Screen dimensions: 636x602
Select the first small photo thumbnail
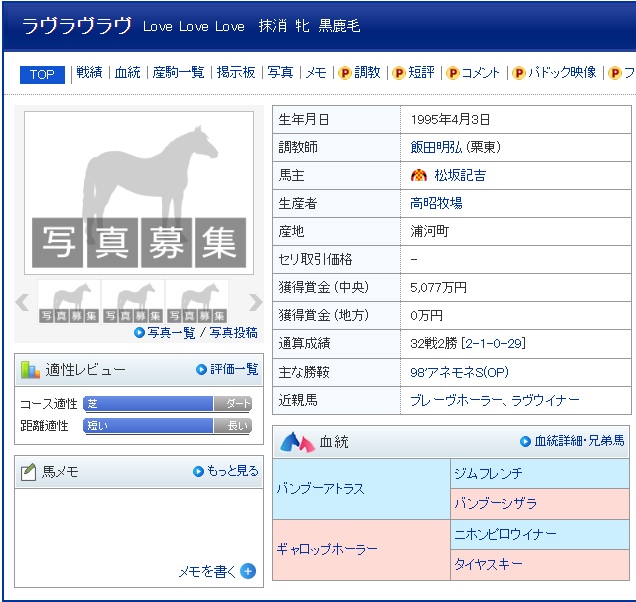pos(69,302)
